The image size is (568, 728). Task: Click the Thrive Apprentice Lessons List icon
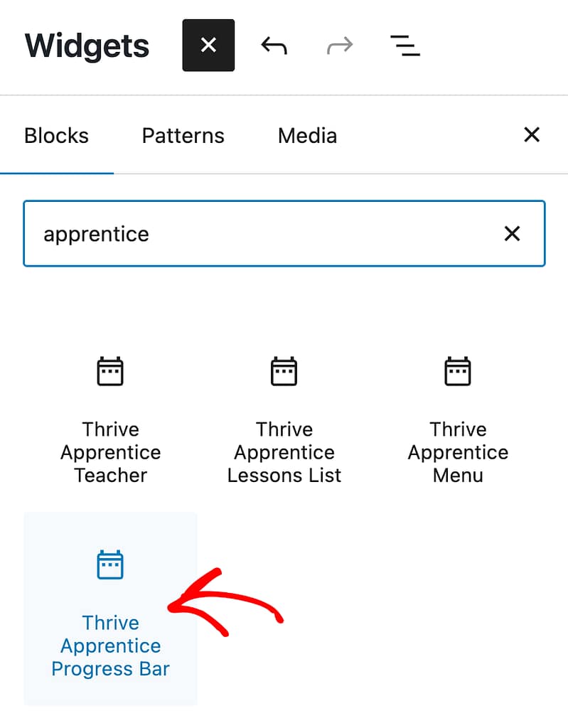pos(284,372)
